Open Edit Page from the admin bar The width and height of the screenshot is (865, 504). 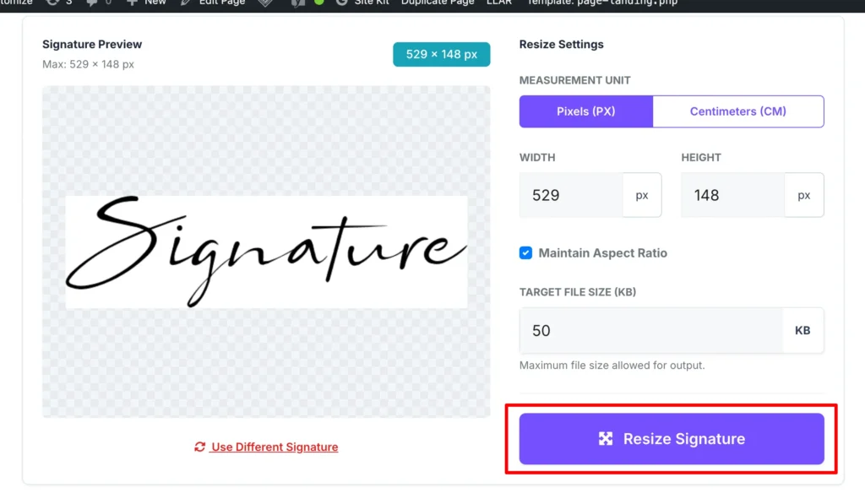coord(221,3)
